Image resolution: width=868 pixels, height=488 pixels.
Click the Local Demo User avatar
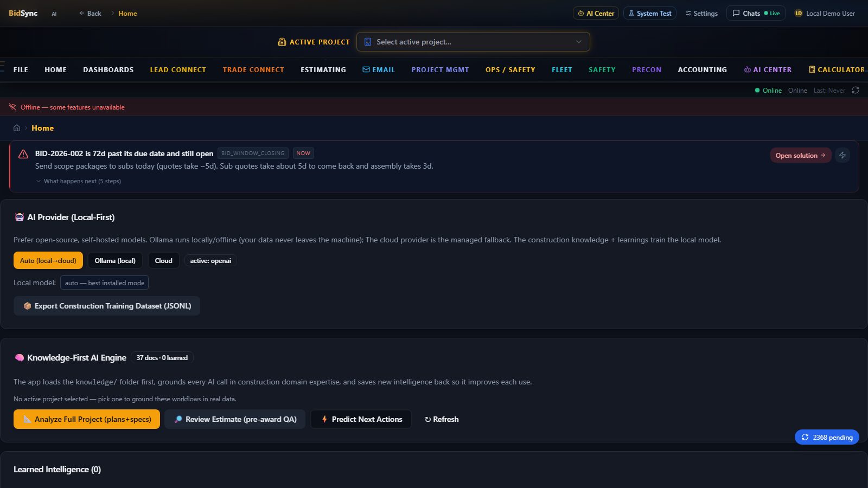pyautogui.click(x=799, y=13)
